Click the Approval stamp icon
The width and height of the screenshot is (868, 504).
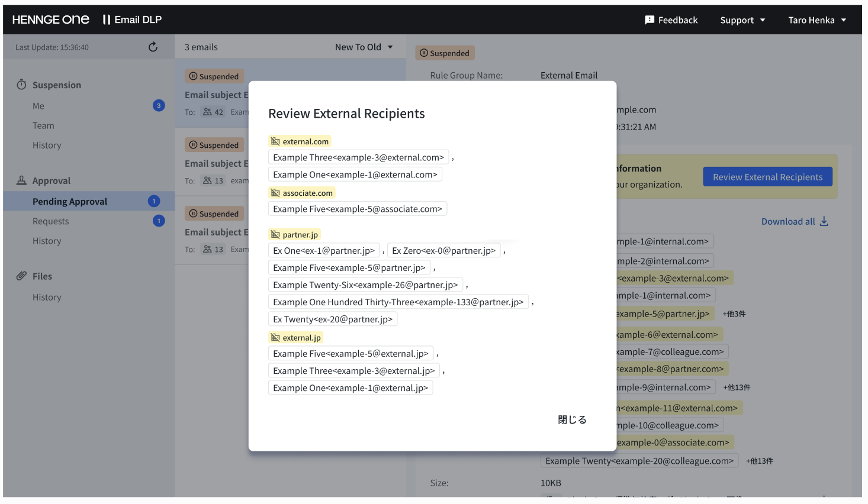pos(21,180)
